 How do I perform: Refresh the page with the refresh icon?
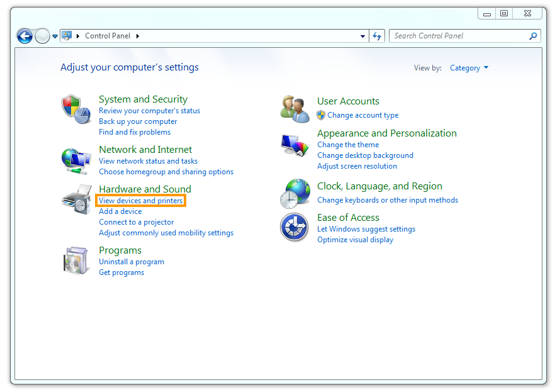coord(377,36)
